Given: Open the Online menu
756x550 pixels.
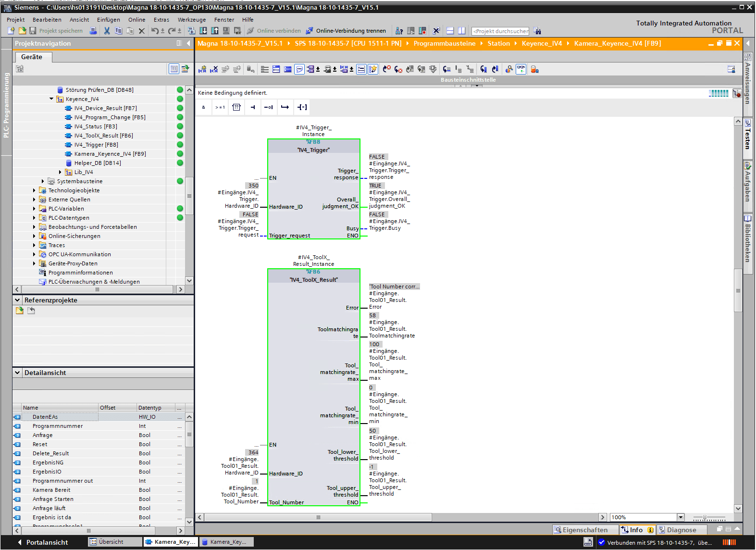Looking at the screenshot, I should tap(136, 20).
